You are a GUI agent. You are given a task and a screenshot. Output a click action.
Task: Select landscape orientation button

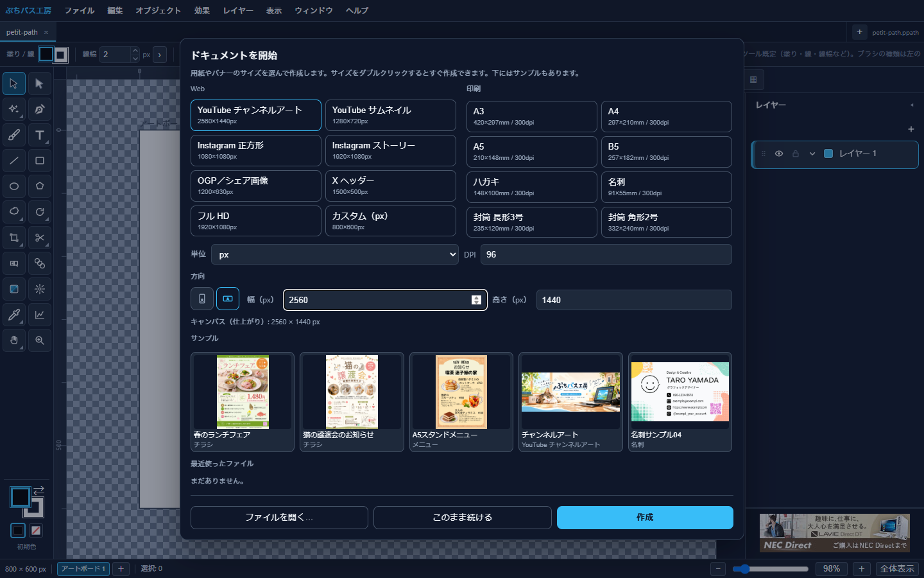(228, 299)
